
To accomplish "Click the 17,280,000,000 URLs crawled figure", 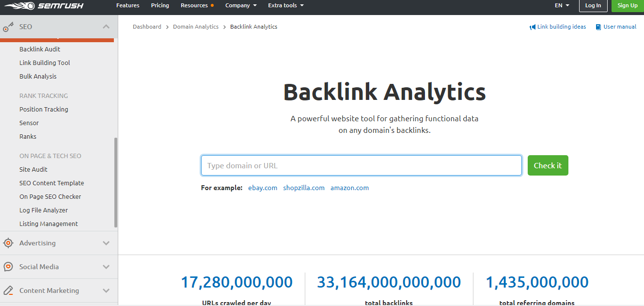I will tap(236, 282).
